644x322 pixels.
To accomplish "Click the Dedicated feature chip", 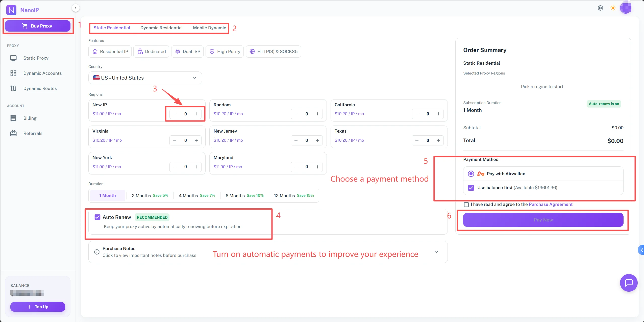I will point(151,52).
